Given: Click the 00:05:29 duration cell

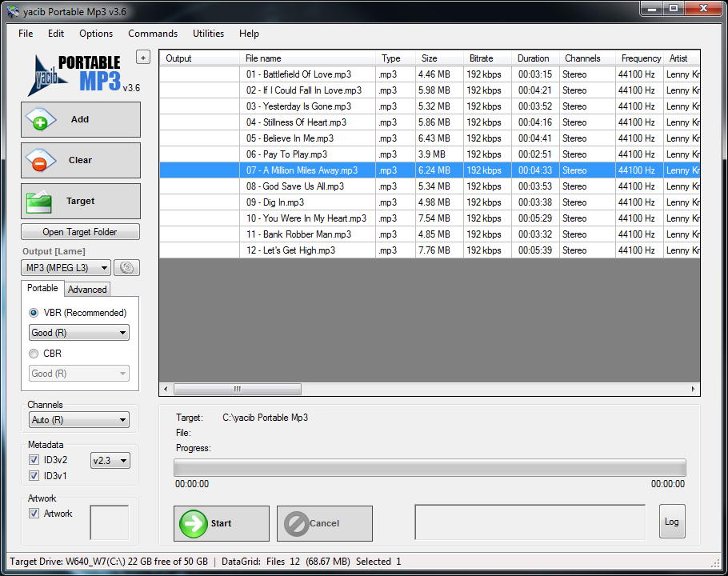Looking at the screenshot, I should 535,218.
